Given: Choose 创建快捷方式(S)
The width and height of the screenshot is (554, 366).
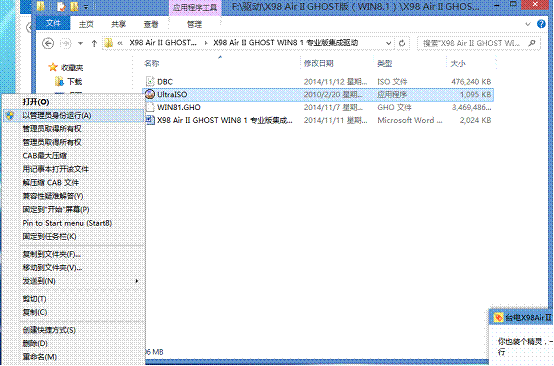Looking at the screenshot, I should point(74,330).
